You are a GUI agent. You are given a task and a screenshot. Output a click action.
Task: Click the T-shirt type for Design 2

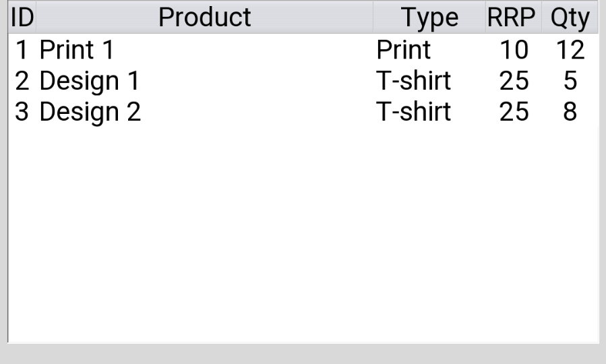[x=413, y=112]
